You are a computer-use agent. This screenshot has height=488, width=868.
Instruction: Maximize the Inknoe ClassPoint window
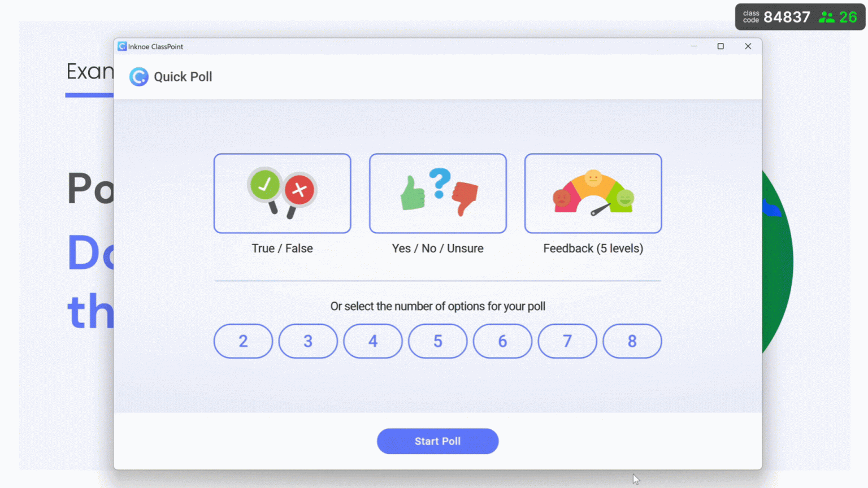[x=721, y=46]
